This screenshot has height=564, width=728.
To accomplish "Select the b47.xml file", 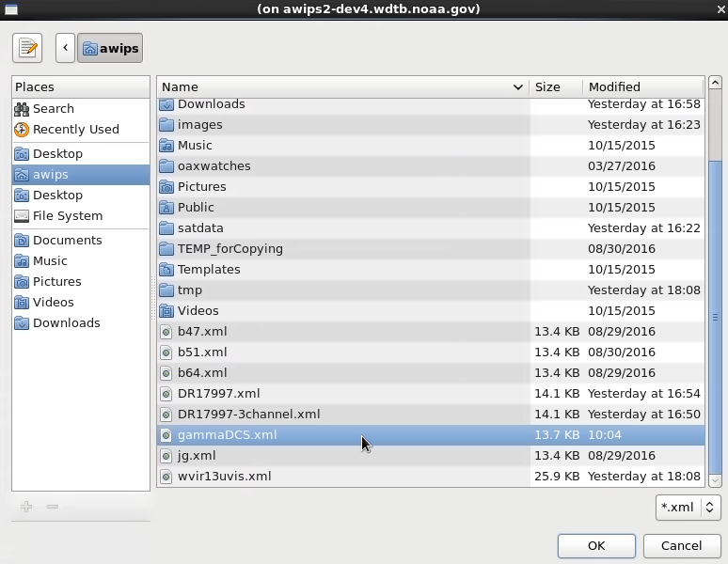I will click(431, 332).
